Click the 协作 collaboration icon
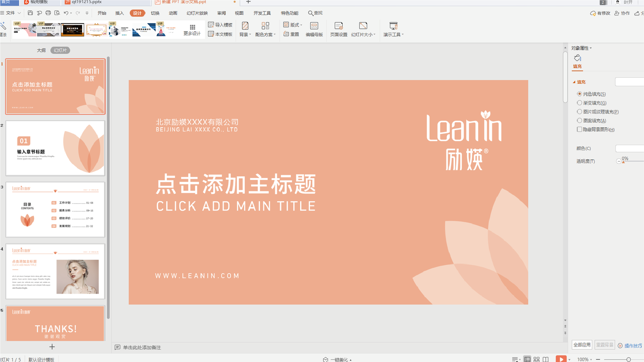The image size is (644, 362). click(622, 13)
